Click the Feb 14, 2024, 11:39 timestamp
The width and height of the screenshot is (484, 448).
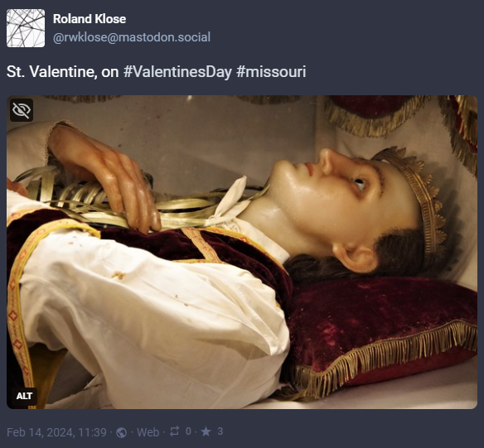coord(56,432)
